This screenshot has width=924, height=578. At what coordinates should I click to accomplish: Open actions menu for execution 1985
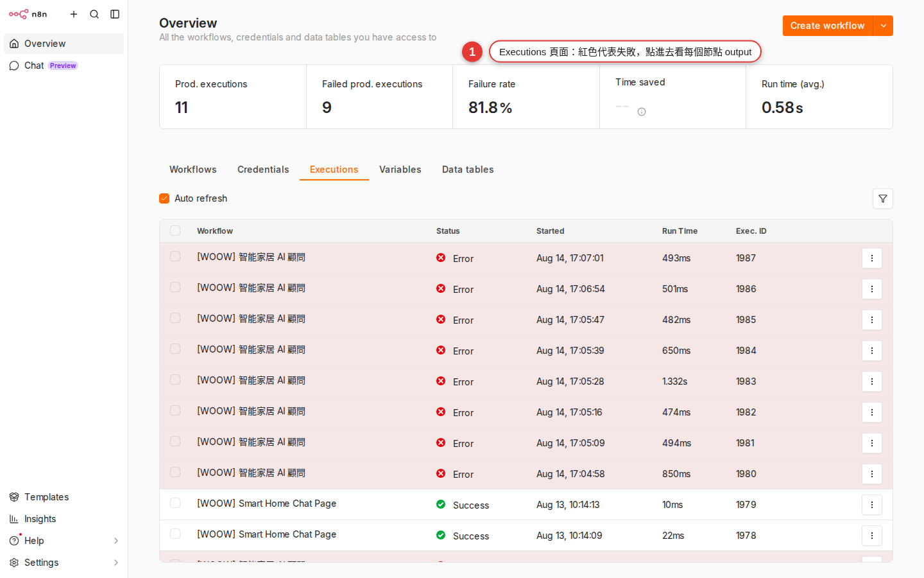click(872, 320)
